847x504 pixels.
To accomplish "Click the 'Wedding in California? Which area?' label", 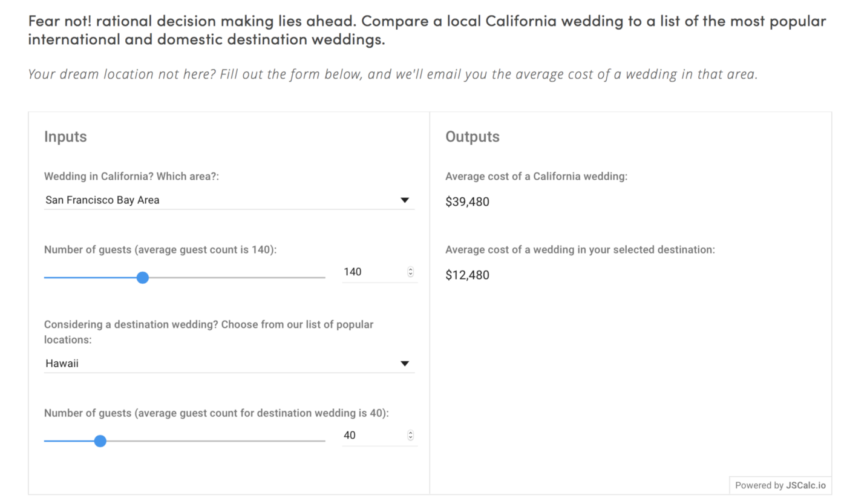I will pyautogui.click(x=131, y=177).
